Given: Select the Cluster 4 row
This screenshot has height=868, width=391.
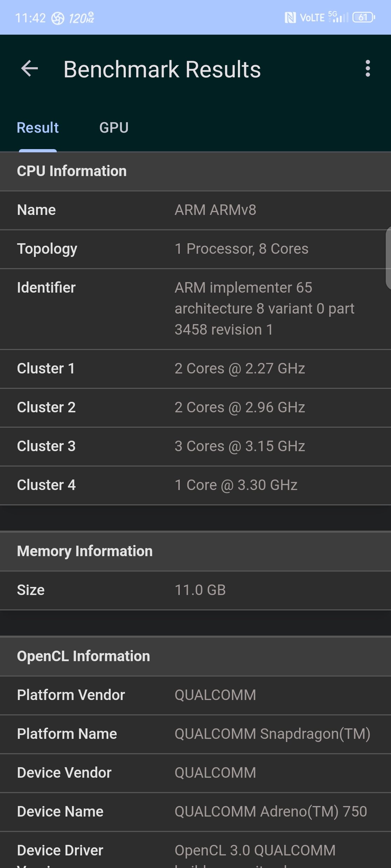Looking at the screenshot, I should click(x=195, y=485).
